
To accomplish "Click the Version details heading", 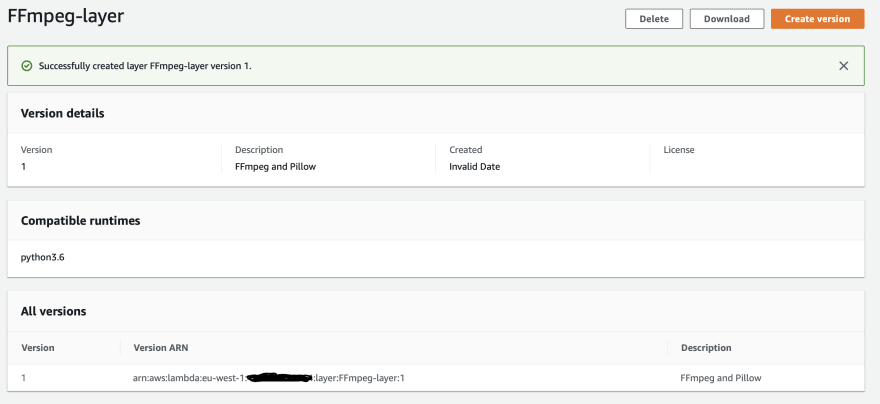I will (62, 113).
